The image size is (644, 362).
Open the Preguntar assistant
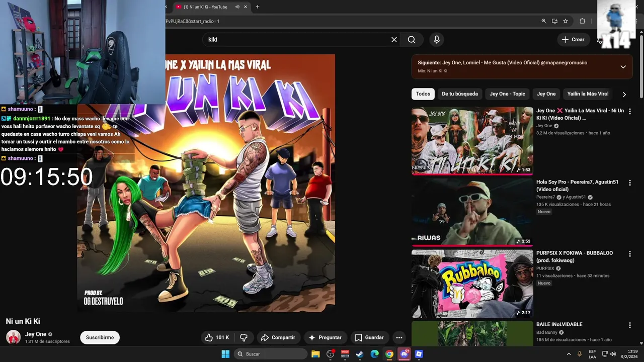[325, 337]
